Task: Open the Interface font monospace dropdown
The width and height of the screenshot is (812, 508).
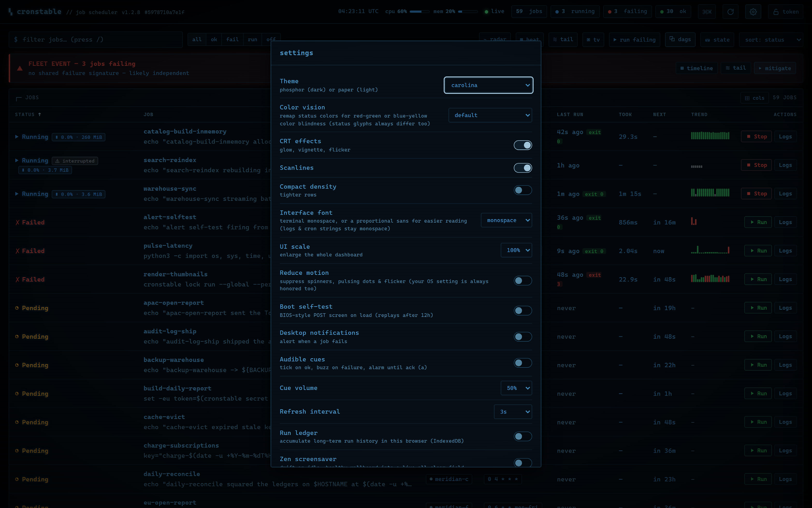Action: [x=506, y=220]
